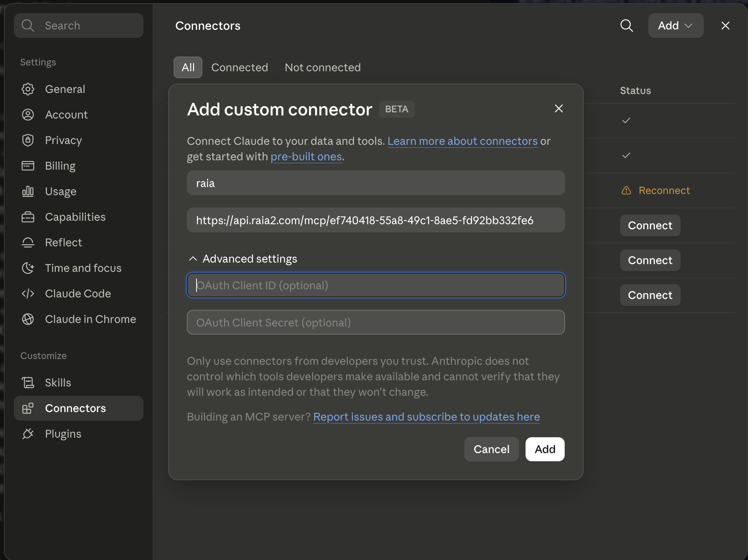
Task: Go to General settings
Action: (x=79, y=89)
